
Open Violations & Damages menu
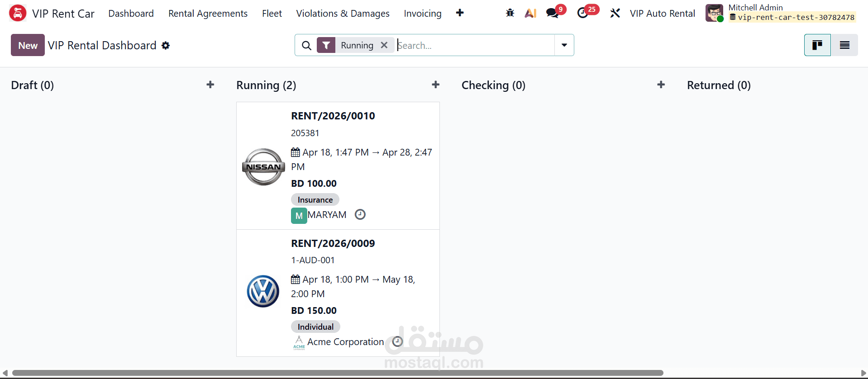point(343,14)
